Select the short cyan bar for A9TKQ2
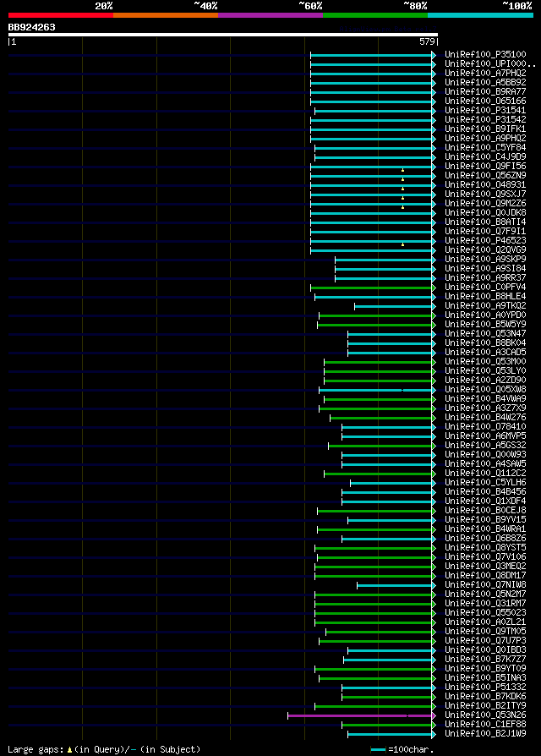The height and width of the screenshot is (756, 541). pyautogui.click(x=393, y=306)
